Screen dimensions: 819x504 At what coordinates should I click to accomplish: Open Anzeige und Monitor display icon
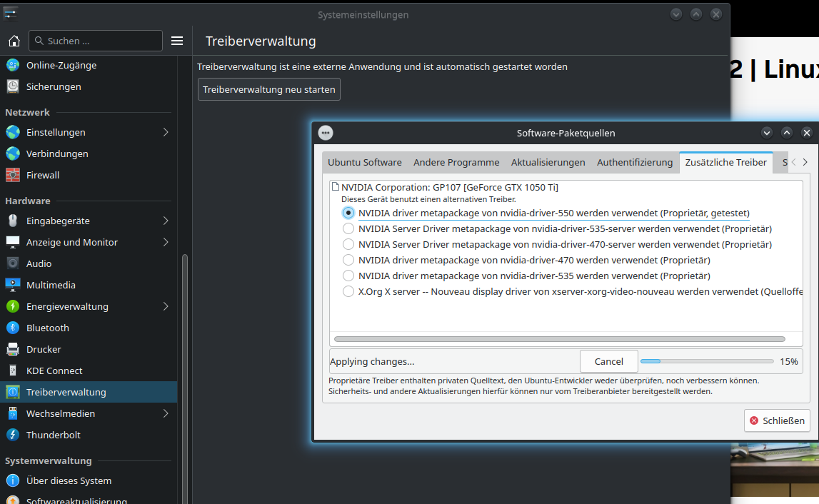coord(13,242)
